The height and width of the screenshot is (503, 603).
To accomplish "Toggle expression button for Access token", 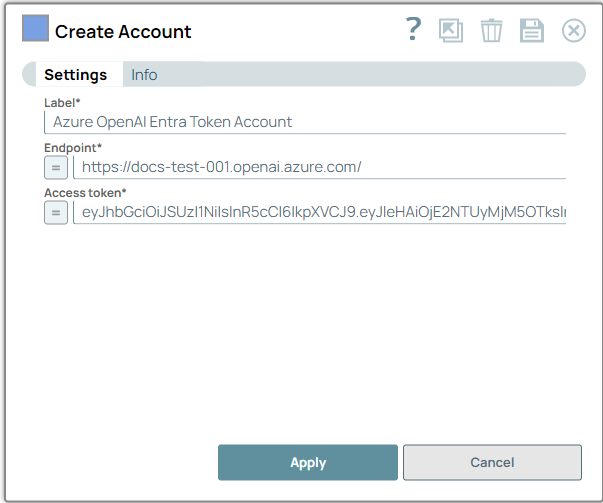I will pos(56,212).
